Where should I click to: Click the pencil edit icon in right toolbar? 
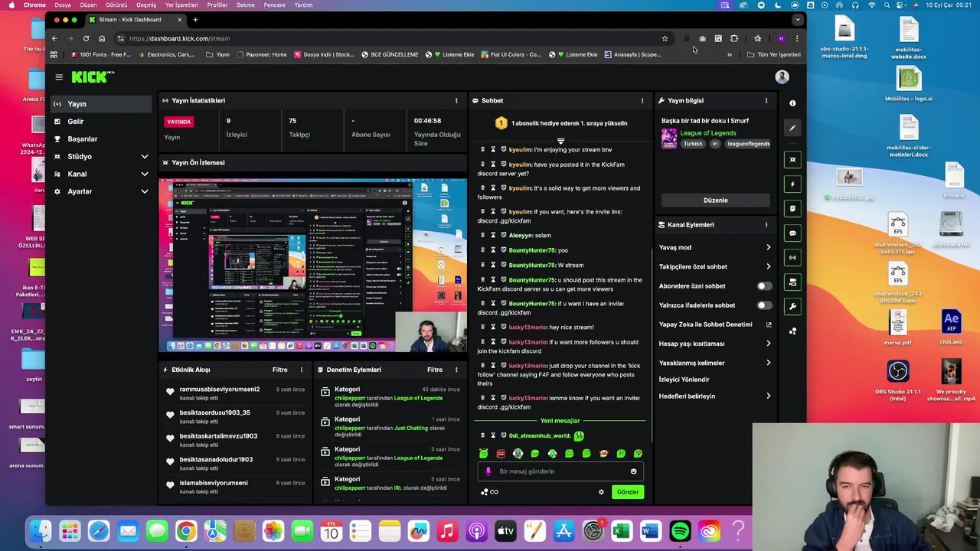pyautogui.click(x=792, y=128)
